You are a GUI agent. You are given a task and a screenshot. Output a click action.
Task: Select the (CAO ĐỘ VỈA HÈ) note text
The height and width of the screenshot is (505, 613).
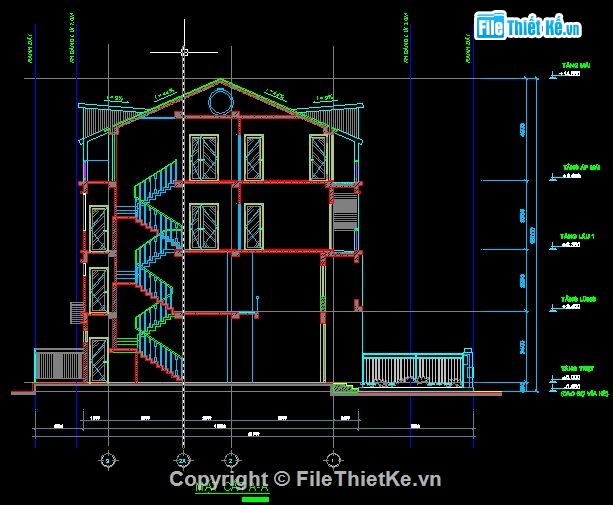coord(585,394)
